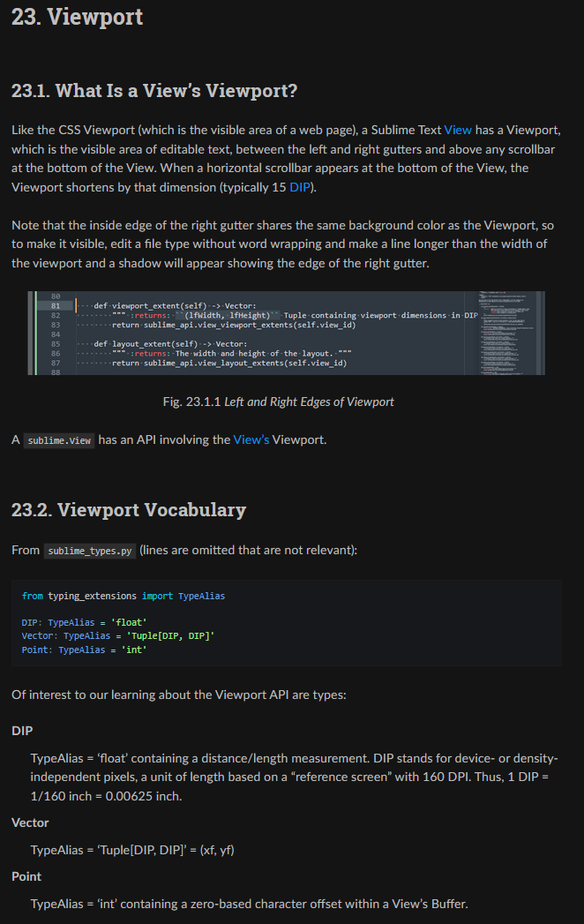Click the Point TypeAlias 'int' code line
The image size is (584, 924).
click(84, 650)
